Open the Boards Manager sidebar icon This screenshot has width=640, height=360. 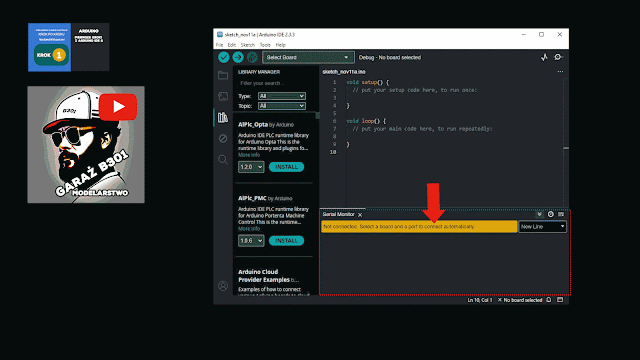tap(223, 96)
